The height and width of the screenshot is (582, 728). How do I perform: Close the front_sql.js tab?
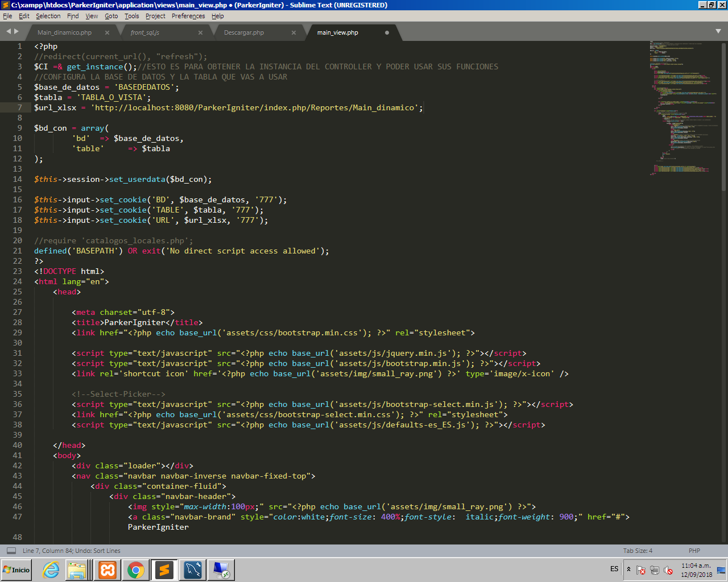click(x=200, y=33)
